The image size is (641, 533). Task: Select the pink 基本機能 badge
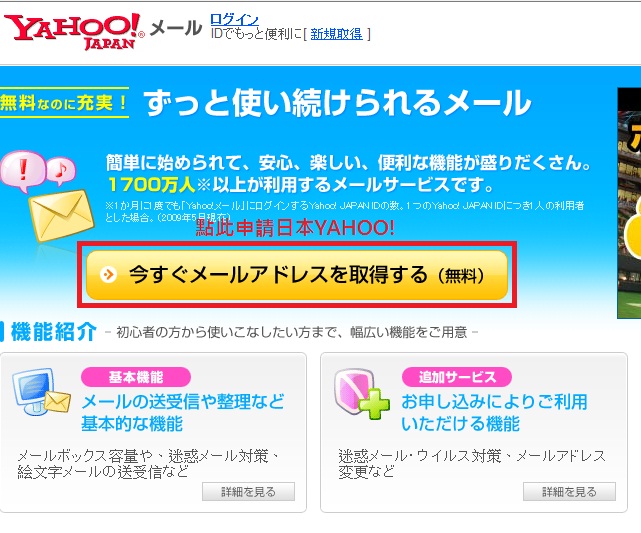136,377
